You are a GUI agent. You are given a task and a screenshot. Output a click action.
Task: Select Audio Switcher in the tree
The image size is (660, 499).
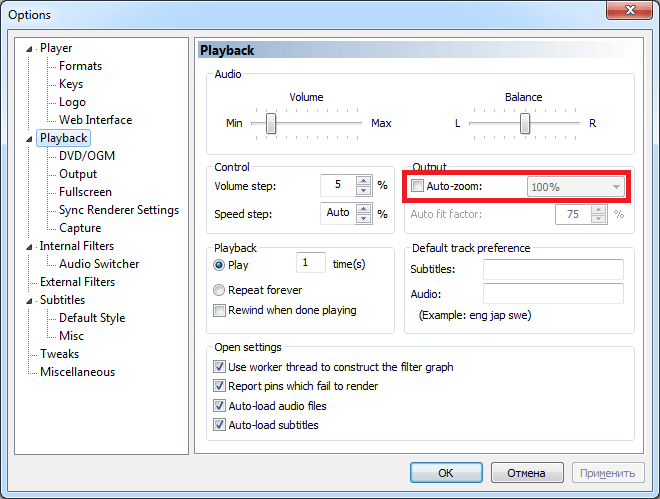point(99,264)
